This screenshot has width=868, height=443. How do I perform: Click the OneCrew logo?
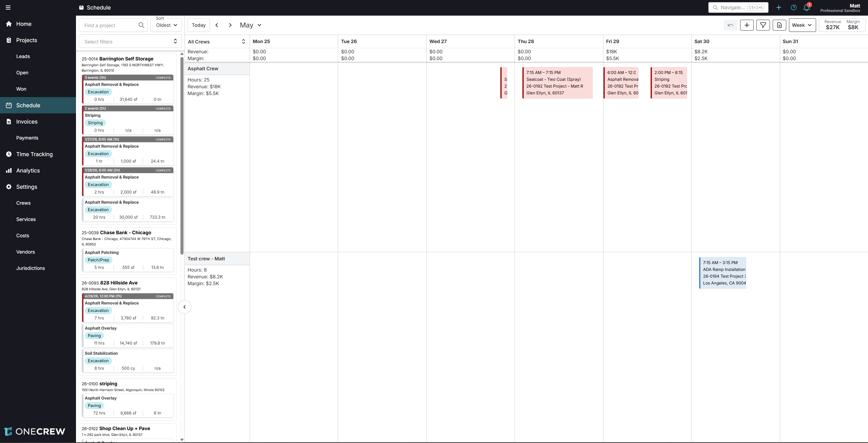(35, 431)
